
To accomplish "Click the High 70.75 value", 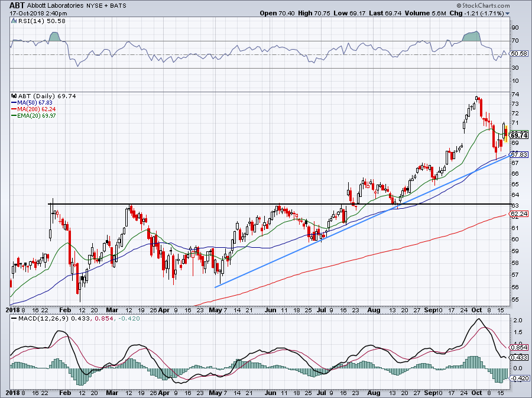I will pyautogui.click(x=314, y=13).
